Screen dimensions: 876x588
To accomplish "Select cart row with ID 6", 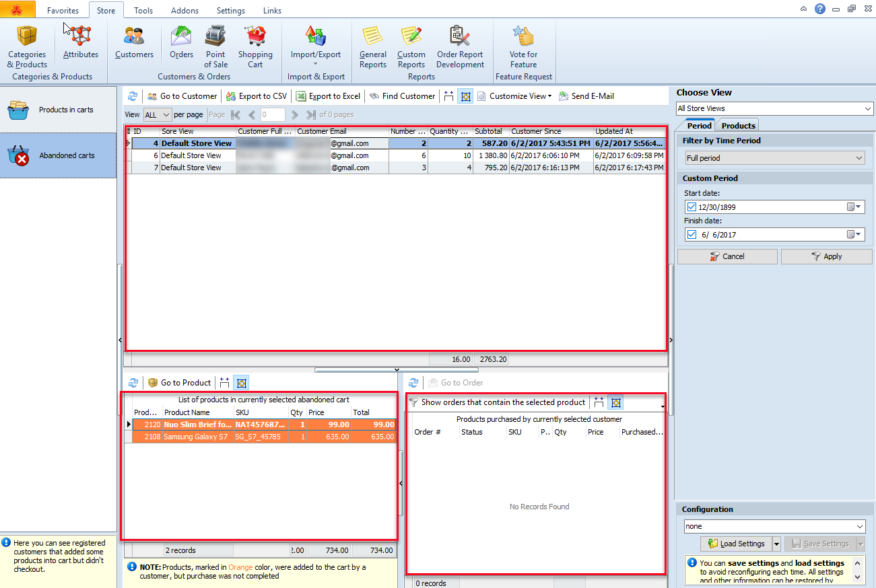I will click(399, 155).
